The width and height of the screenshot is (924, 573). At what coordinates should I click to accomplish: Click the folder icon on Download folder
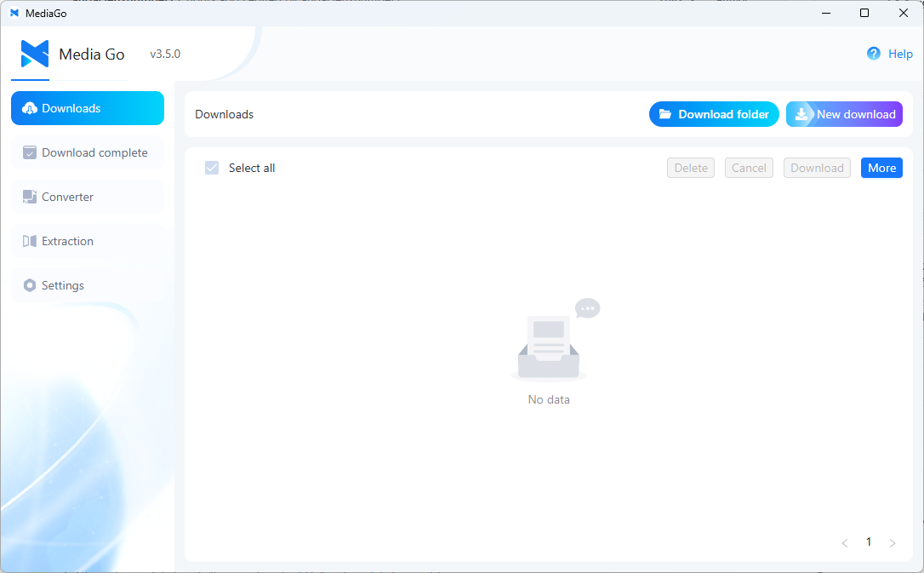[665, 114]
